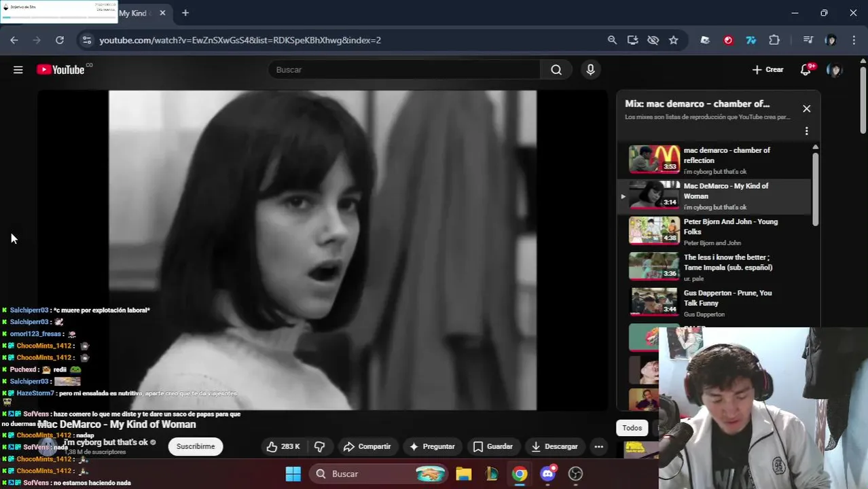Open File Explorer from taskbar
This screenshot has height=489, width=868.
tap(464, 473)
